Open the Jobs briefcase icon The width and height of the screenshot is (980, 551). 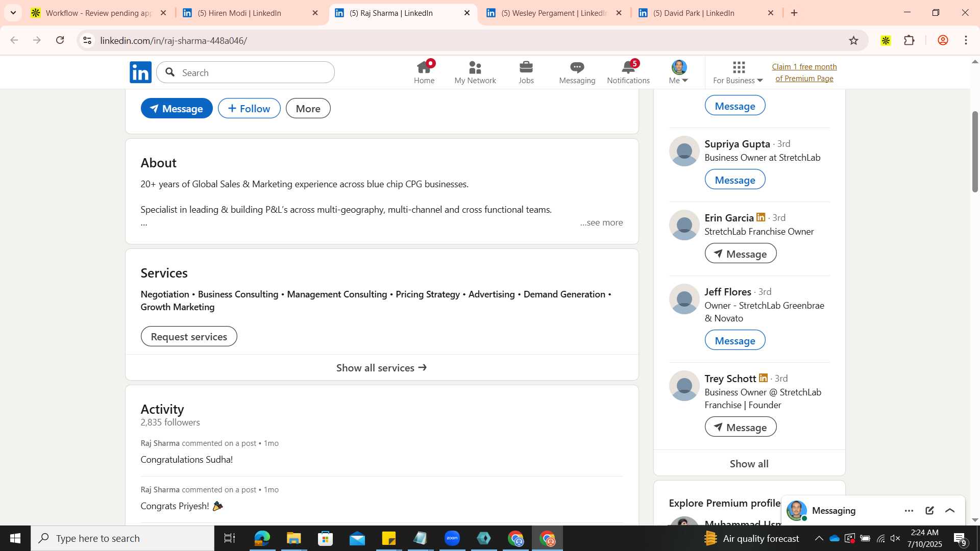pos(526,72)
